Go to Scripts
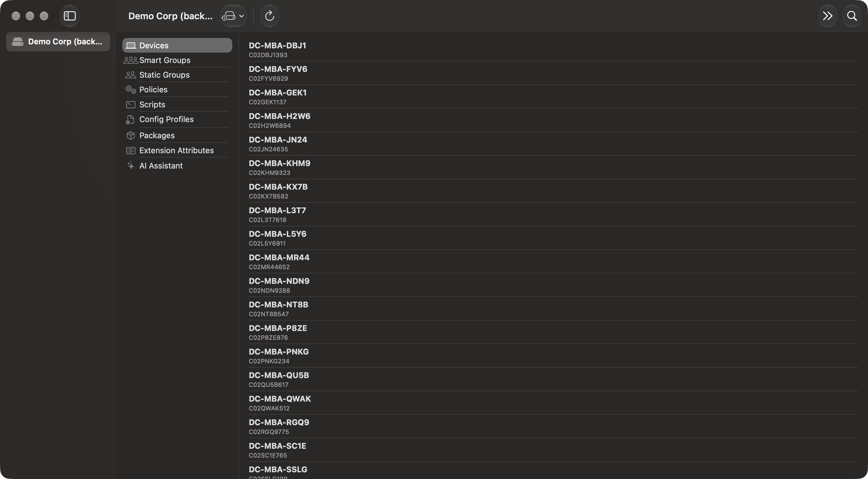Screen dimensions: 868x479 [177, 105]
